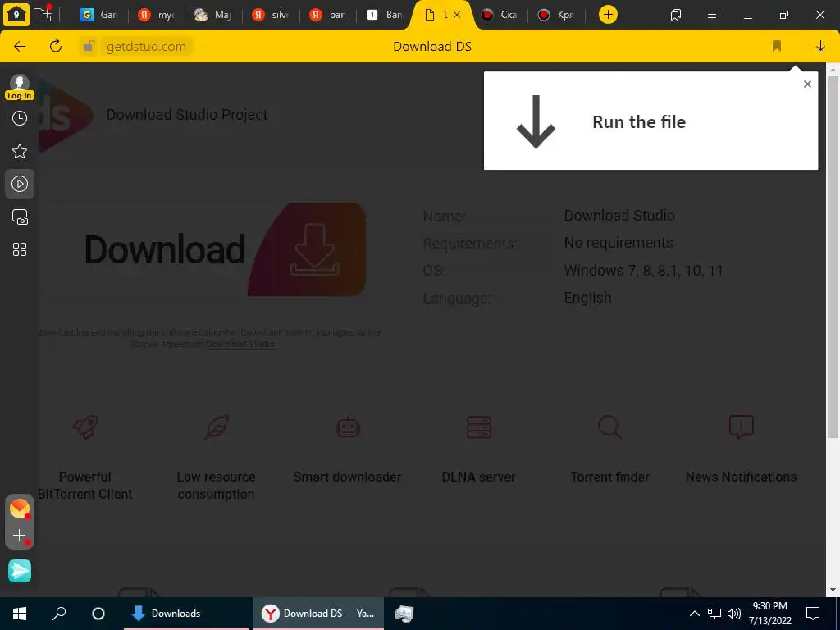Image resolution: width=840 pixels, height=630 pixels.
Task: Click the Torrent finder magnifier icon
Action: (x=609, y=427)
